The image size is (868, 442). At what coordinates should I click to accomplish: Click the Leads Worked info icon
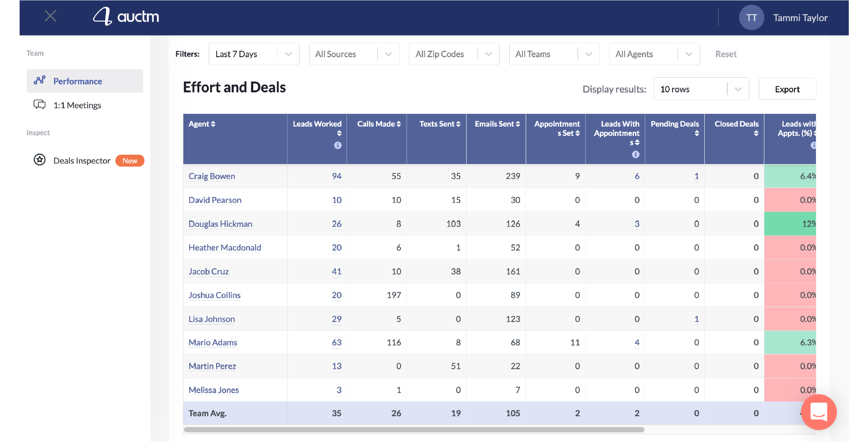[338, 145]
